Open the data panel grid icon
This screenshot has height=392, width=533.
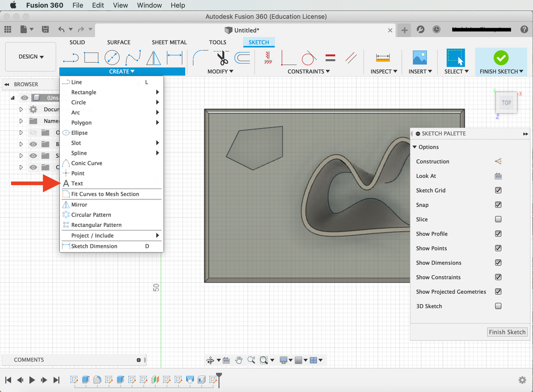point(8,30)
